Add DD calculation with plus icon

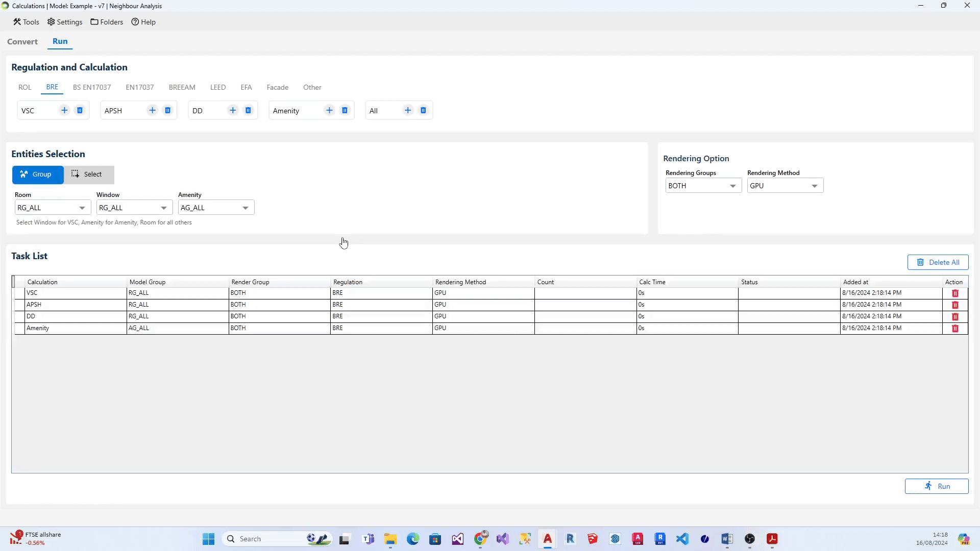(x=233, y=110)
